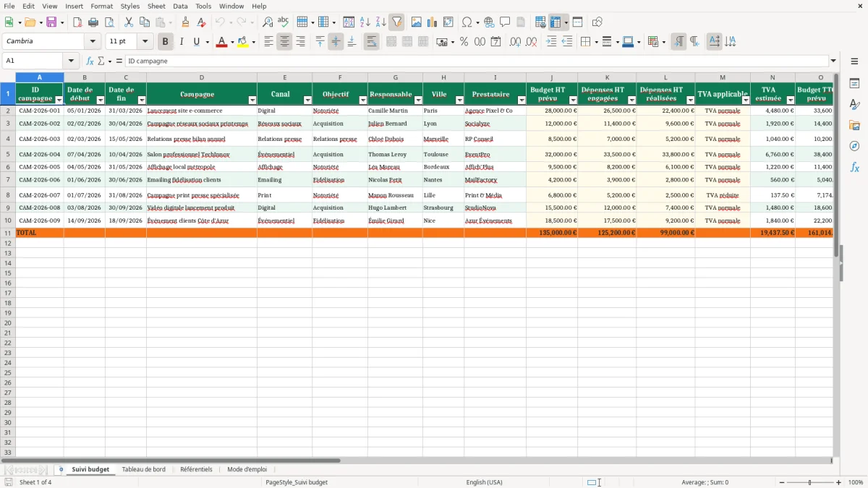This screenshot has width=868, height=488.
Task: Open the Sheet menu
Action: [x=156, y=6]
